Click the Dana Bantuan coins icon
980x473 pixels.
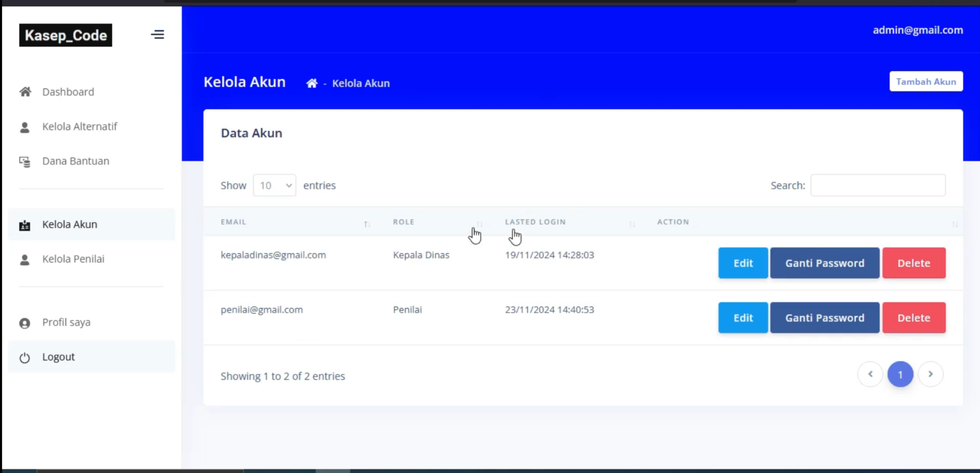pos(25,161)
